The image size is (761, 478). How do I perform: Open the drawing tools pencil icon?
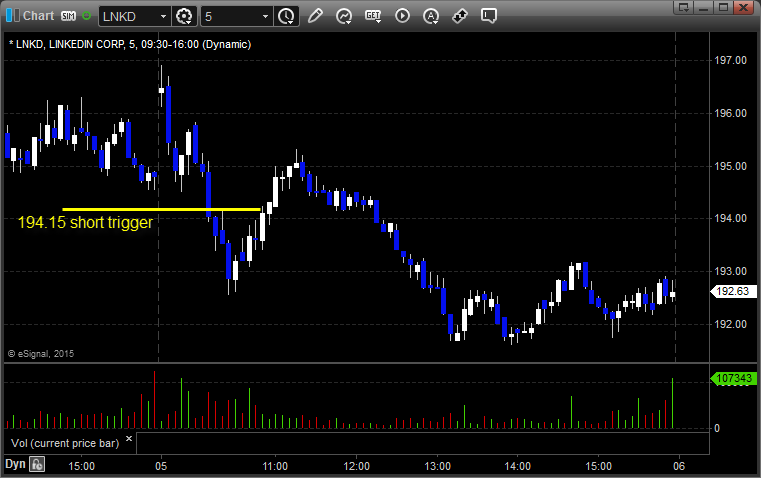tap(316, 16)
